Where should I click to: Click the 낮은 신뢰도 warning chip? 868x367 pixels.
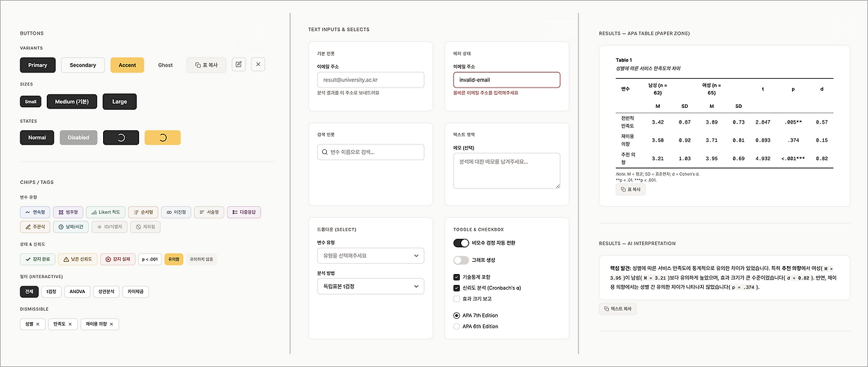coord(77,259)
